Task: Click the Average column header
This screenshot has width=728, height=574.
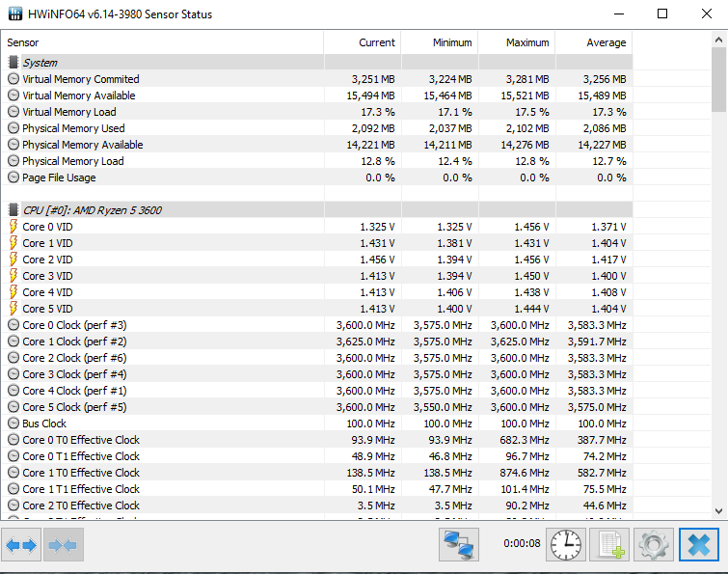Action: click(x=606, y=42)
